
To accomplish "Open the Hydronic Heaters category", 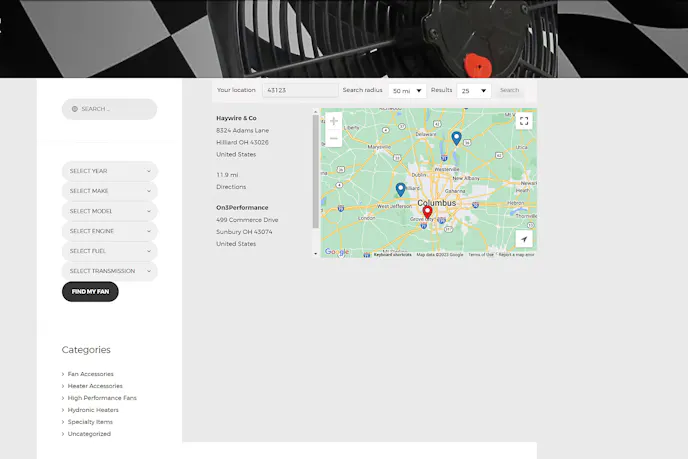I will click(93, 410).
